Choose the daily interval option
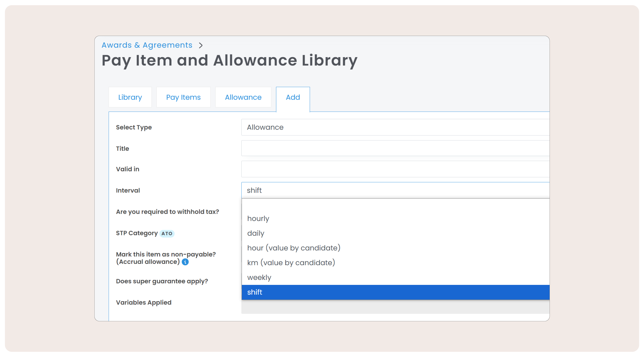The height and width of the screenshot is (357, 644). point(256,233)
